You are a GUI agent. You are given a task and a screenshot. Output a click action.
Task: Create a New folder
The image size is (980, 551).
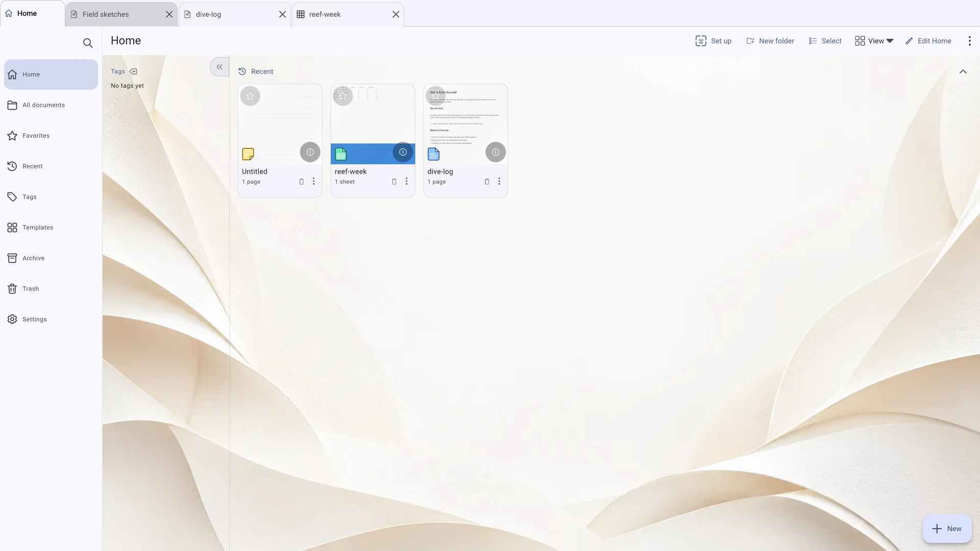pyautogui.click(x=770, y=41)
